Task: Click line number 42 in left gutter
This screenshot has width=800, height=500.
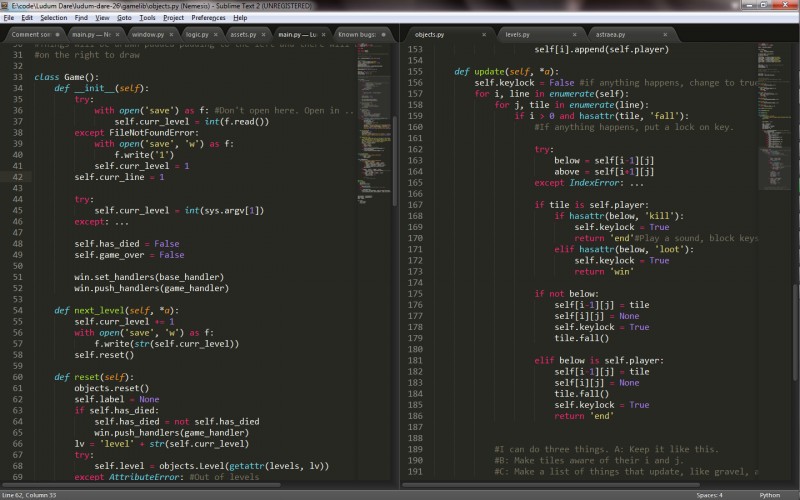Action: coord(17,177)
